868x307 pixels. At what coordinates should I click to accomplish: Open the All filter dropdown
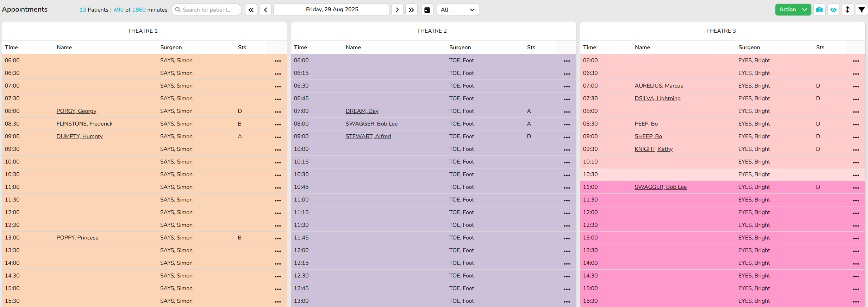[458, 10]
